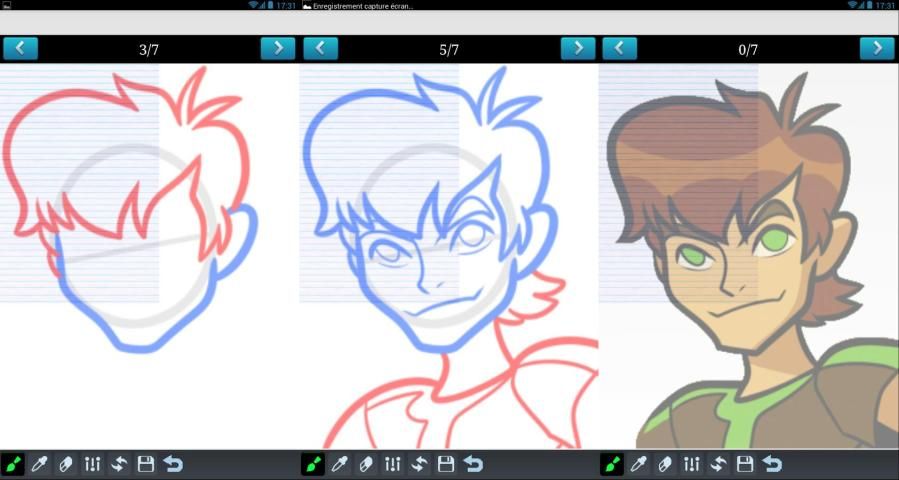The image size is (899, 480).
Task: Go to the next step from 3/7
Action: pyautogui.click(x=278, y=48)
